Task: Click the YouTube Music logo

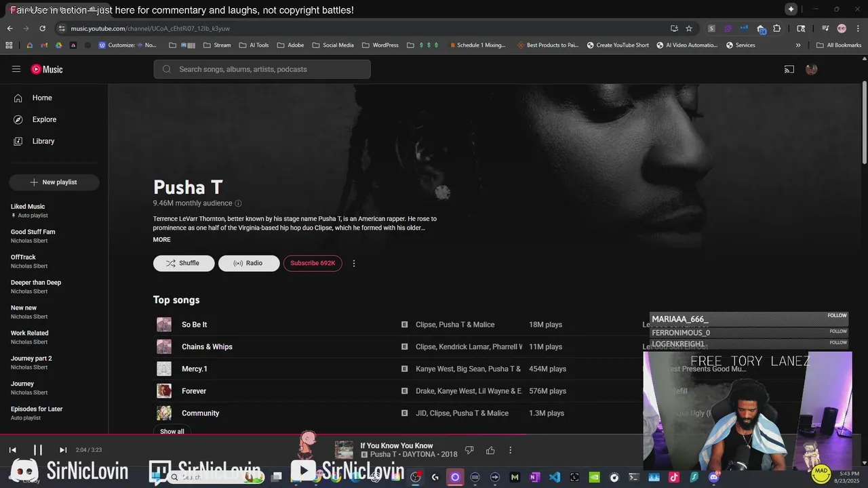Action: pyautogui.click(x=47, y=69)
